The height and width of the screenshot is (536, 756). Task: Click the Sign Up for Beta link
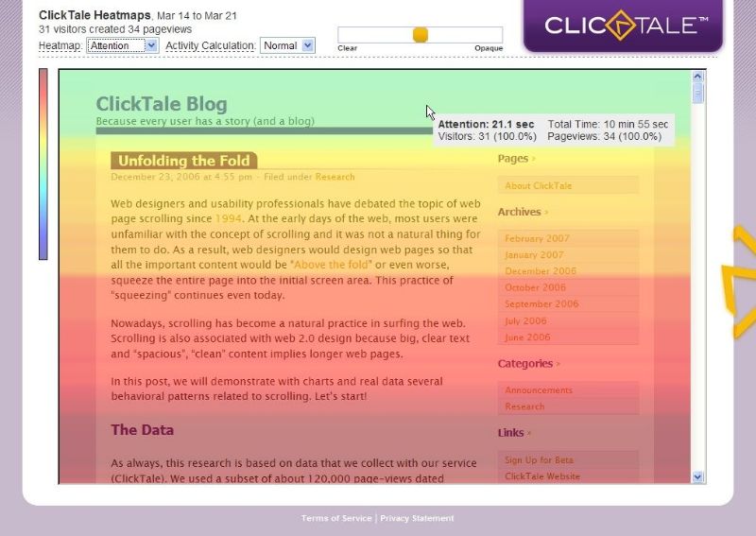coord(539,460)
